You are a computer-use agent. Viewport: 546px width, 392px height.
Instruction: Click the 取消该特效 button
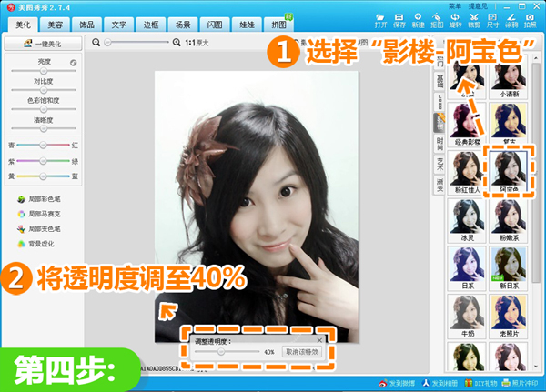point(302,351)
